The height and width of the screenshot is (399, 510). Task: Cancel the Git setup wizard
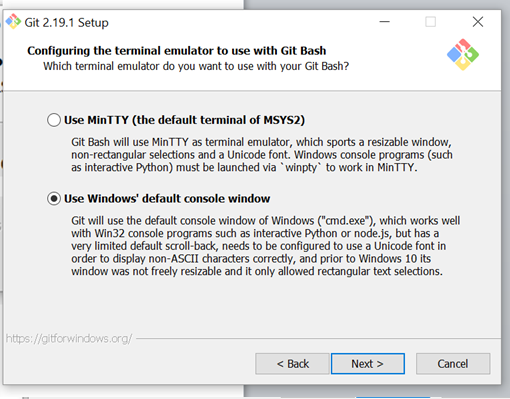(453, 364)
